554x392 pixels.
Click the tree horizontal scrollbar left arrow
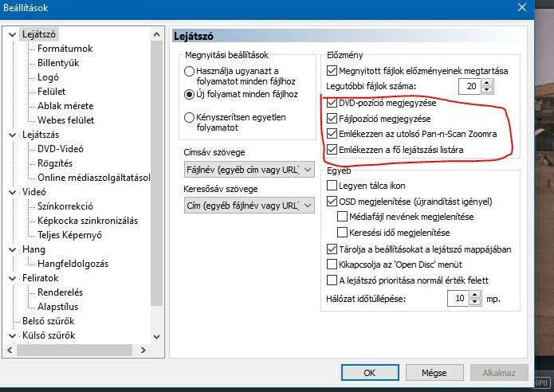coord(10,351)
